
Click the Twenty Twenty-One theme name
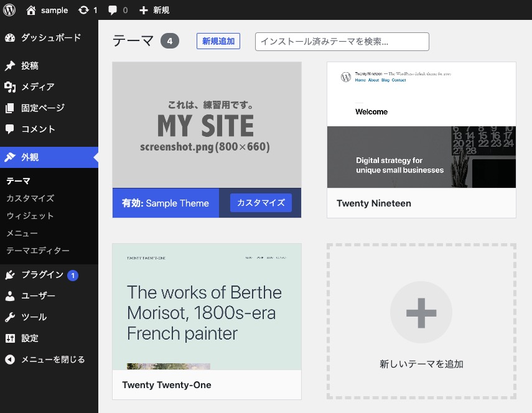point(167,385)
